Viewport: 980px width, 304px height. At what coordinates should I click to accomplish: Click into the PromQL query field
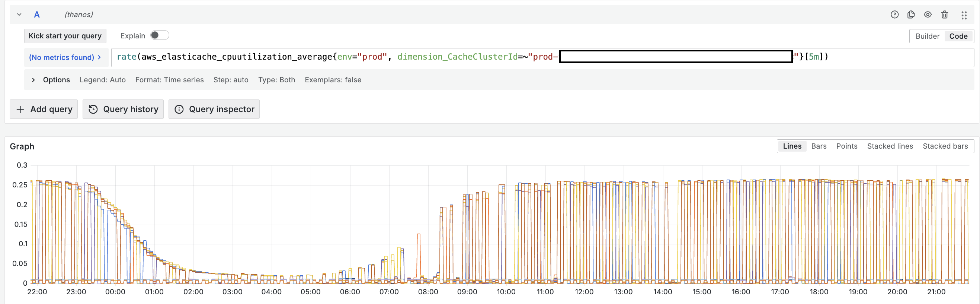[x=542, y=57]
